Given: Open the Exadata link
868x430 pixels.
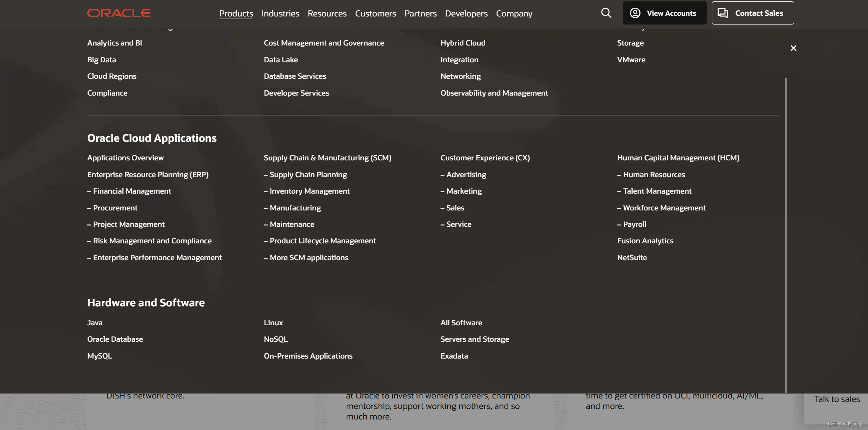Looking at the screenshot, I should pyautogui.click(x=454, y=356).
